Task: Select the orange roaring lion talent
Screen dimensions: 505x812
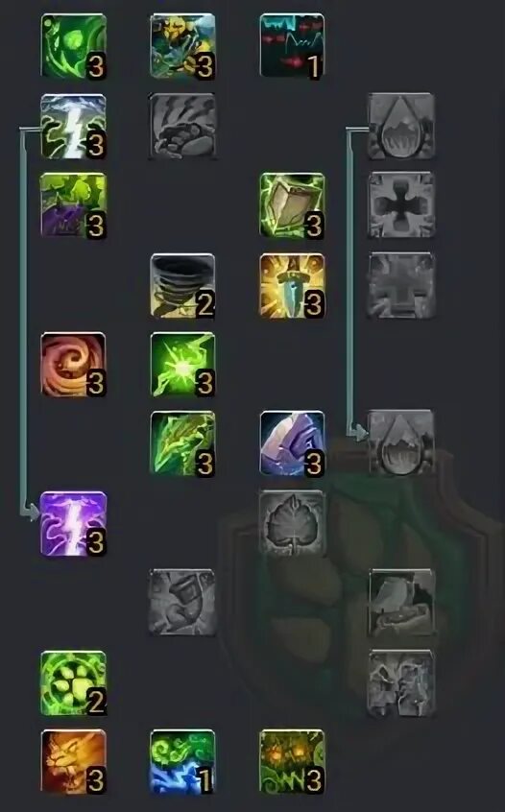Action: [74, 762]
